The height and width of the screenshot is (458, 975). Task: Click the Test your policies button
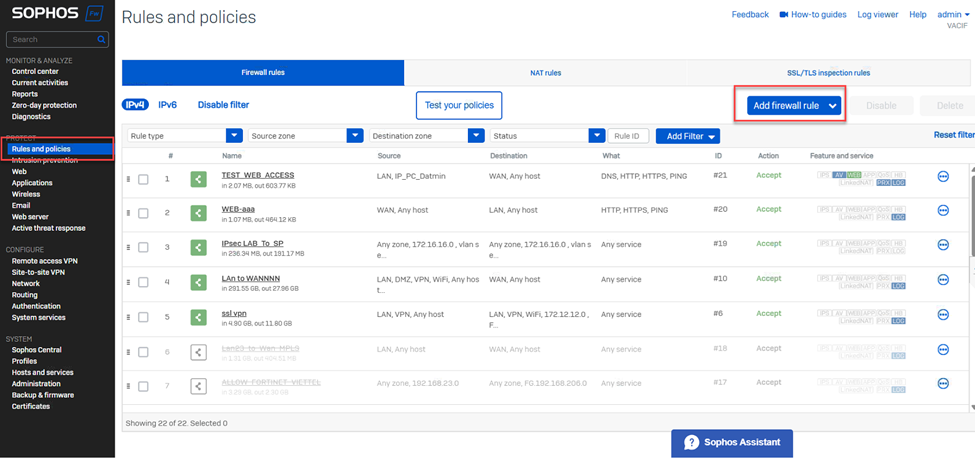point(459,105)
